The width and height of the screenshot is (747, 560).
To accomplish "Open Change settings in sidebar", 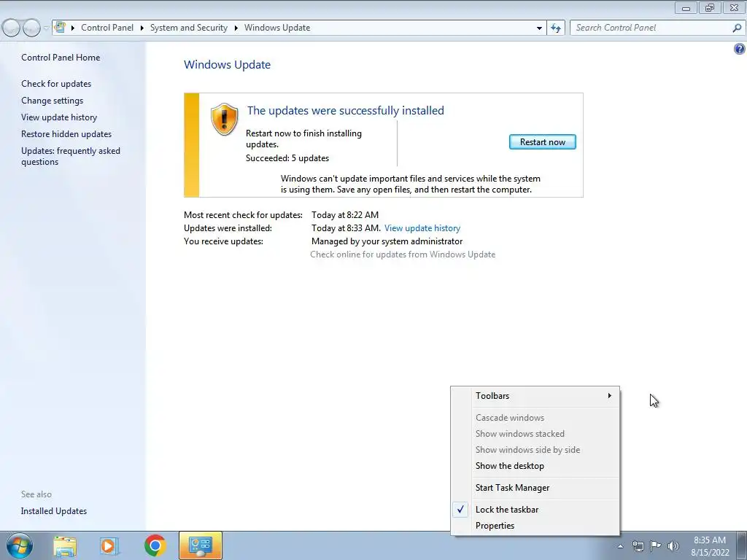I will [52, 101].
